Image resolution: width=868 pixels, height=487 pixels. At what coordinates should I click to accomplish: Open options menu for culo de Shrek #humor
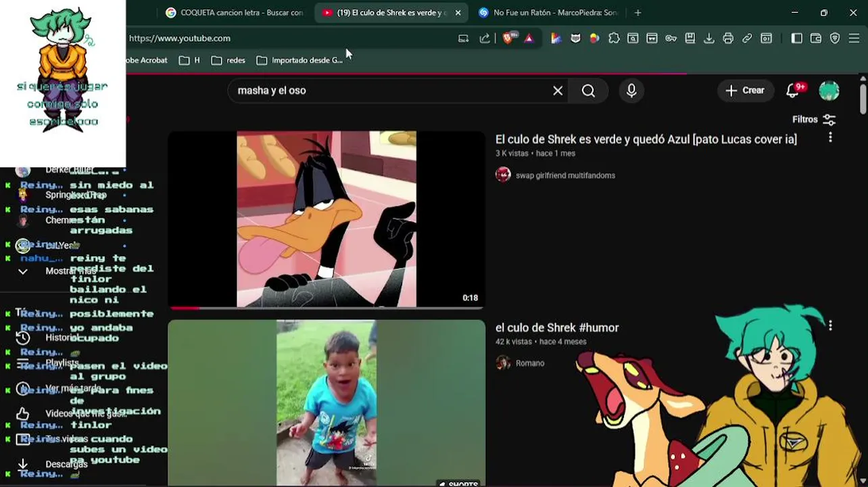(830, 326)
